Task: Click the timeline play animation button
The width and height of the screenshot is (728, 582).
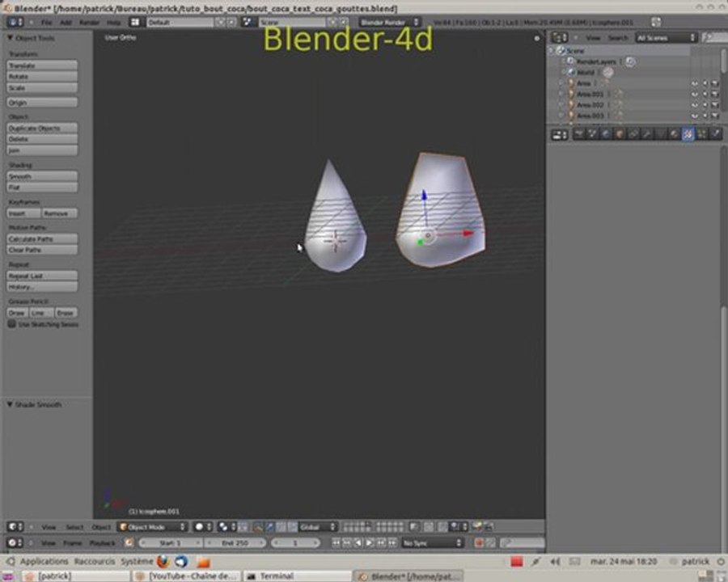Action: tap(370, 542)
